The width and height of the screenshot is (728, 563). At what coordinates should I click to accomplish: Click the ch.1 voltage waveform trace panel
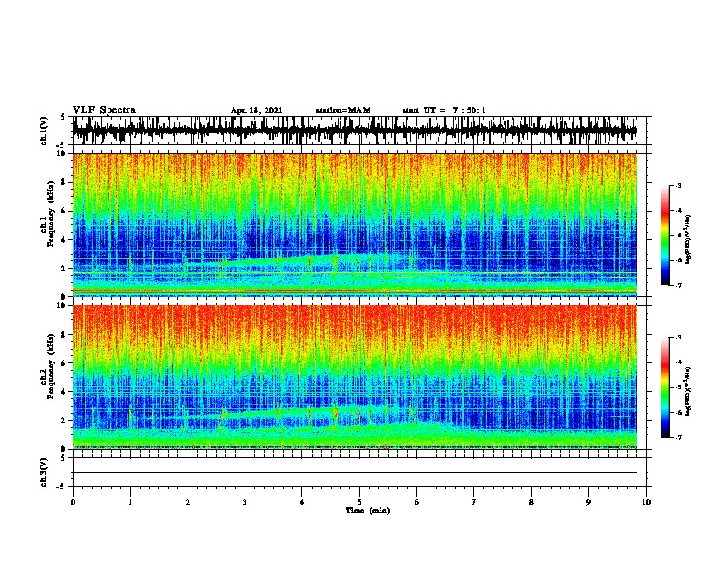(359, 131)
